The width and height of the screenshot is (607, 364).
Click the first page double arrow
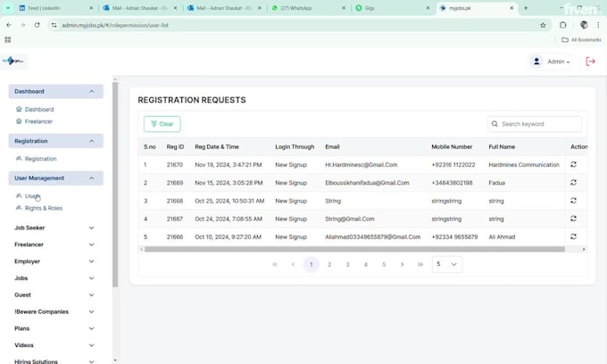pyautogui.click(x=275, y=265)
